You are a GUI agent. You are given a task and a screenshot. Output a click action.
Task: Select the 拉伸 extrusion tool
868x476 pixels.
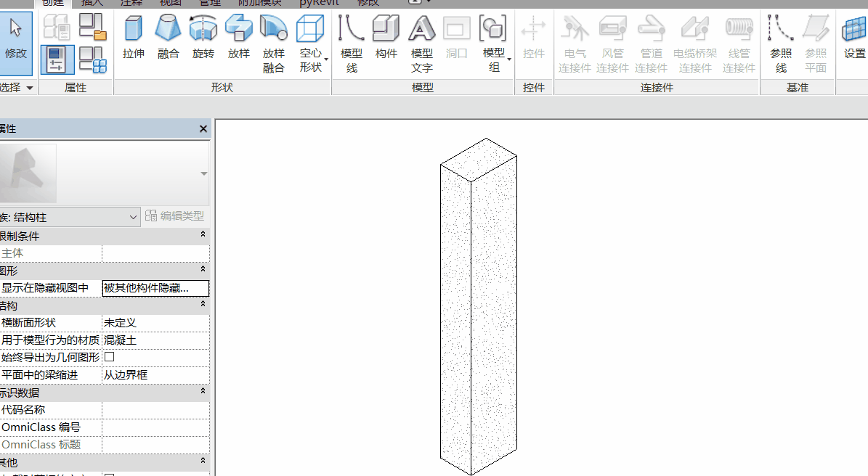pyautogui.click(x=134, y=37)
